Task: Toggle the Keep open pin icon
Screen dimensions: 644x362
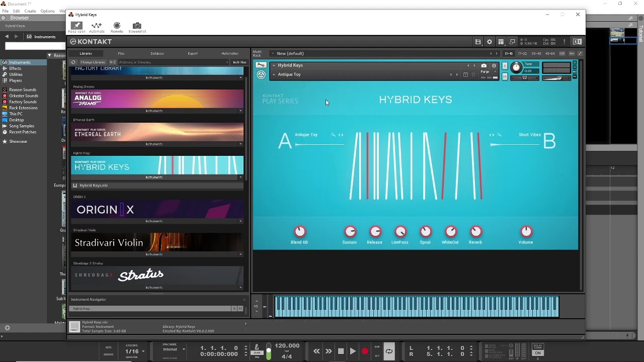Action: pyautogui.click(x=76, y=26)
